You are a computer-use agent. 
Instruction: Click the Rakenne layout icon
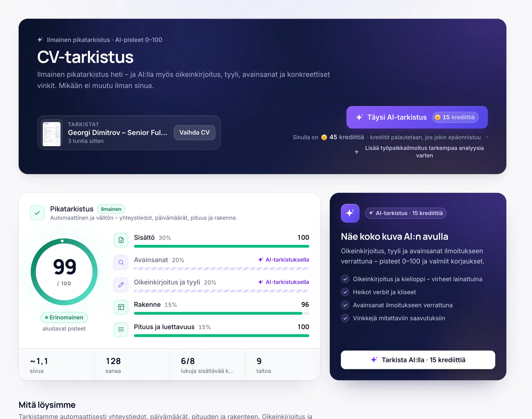(121, 307)
